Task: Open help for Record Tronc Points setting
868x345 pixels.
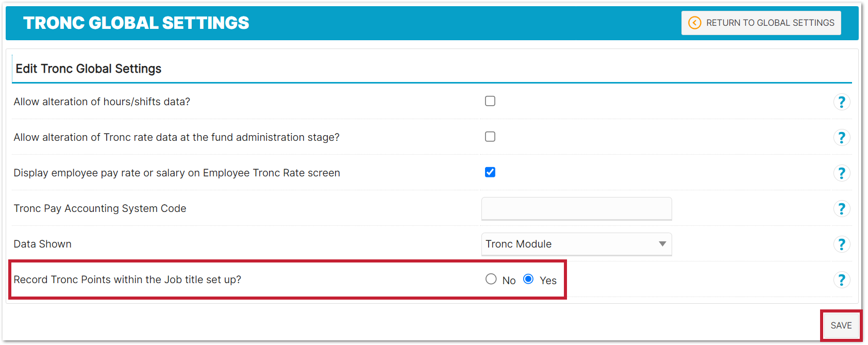Action: pyautogui.click(x=841, y=280)
